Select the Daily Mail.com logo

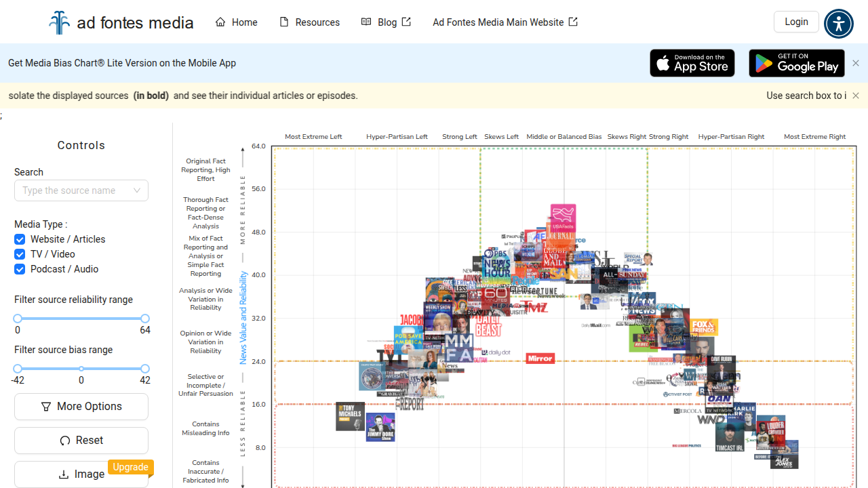(x=595, y=325)
